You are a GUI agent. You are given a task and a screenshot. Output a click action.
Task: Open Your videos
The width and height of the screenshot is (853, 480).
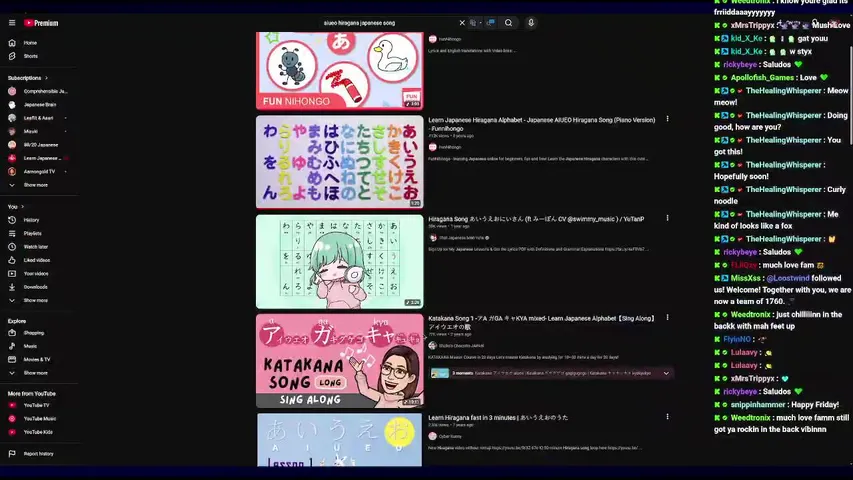pos(29,273)
